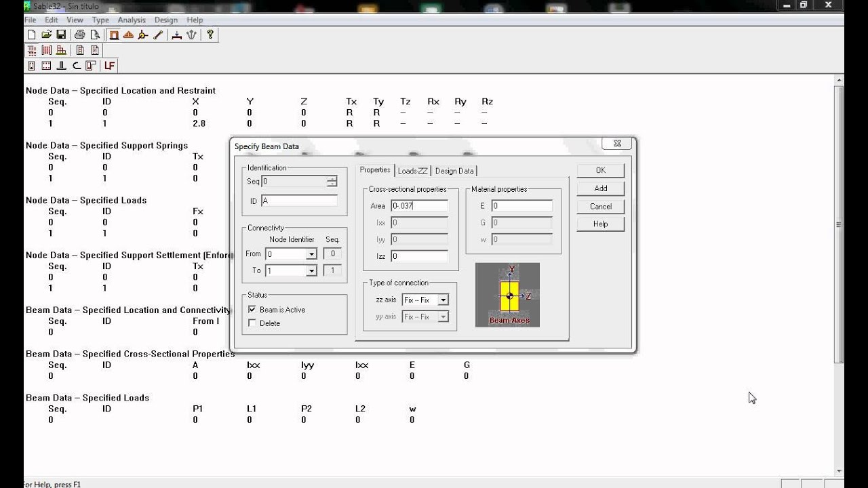Viewport: 868px width, 488px height.
Task: Expand the To node dropdown
Action: pos(311,271)
